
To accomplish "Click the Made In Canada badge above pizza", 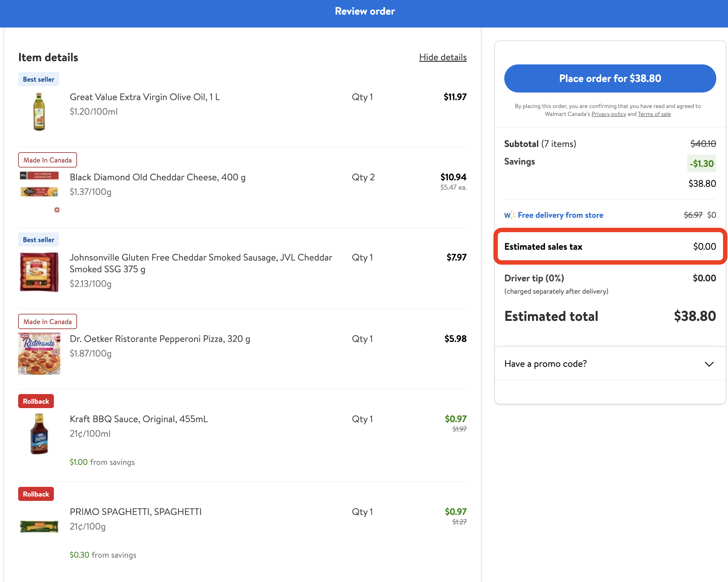I will (x=48, y=322).
